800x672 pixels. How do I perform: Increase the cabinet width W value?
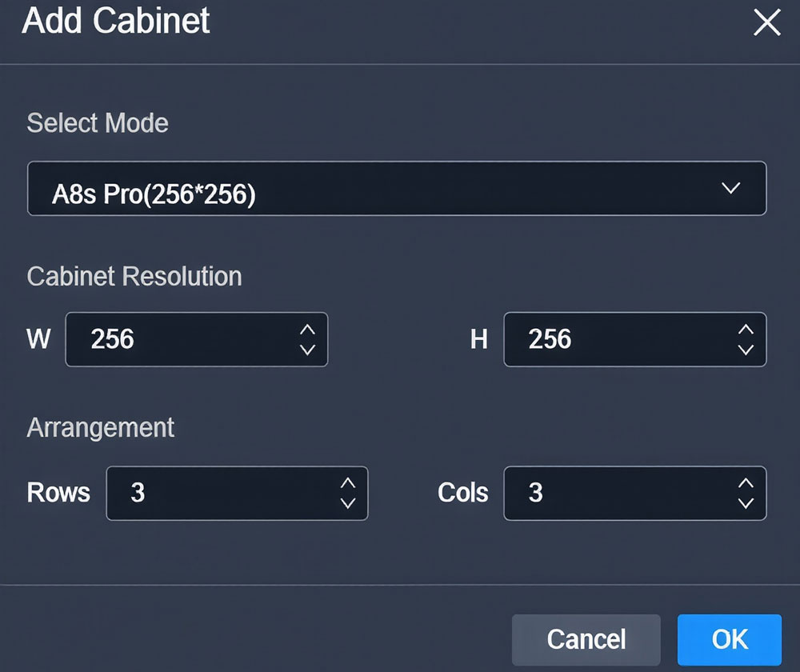[x=307, y=330]
